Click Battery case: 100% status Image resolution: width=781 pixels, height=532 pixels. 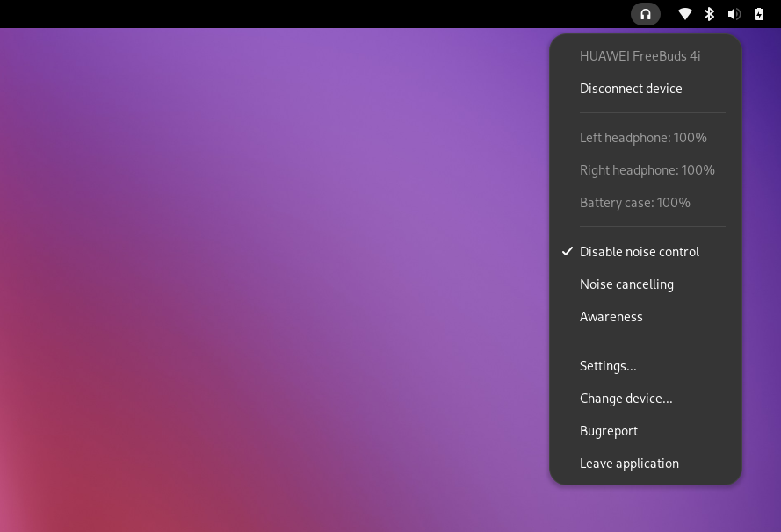click(635, 203)
